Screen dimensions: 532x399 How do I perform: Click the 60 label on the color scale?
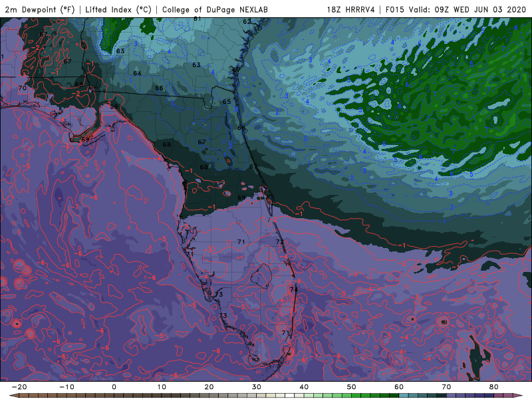[x=399, y=387]
